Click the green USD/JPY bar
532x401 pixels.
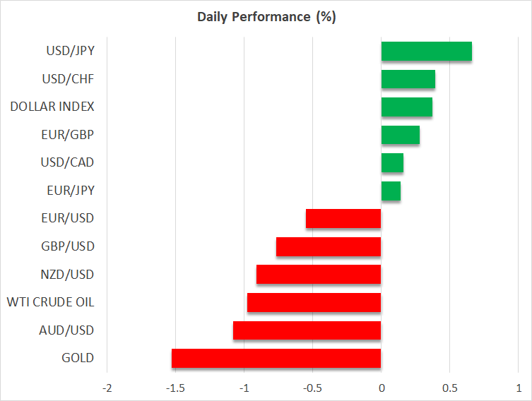(x=426, y=52)
